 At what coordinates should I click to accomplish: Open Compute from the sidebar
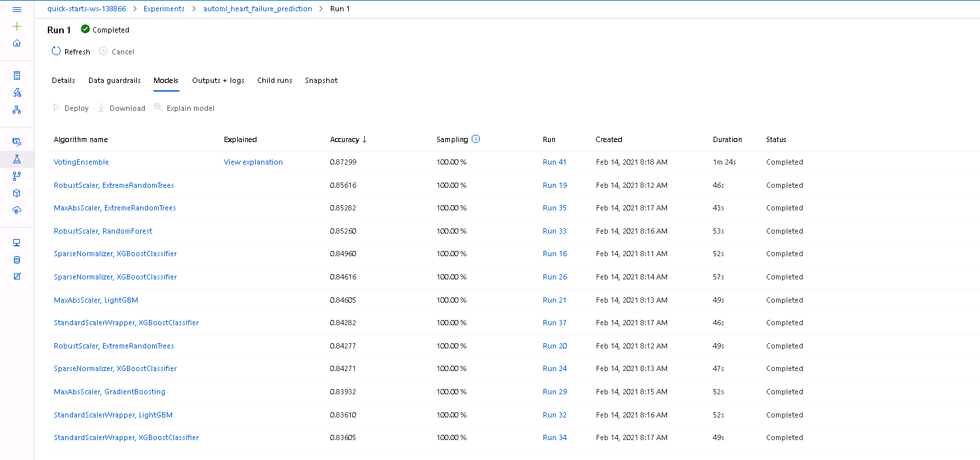pyautogui.click(x=17, y=242)
